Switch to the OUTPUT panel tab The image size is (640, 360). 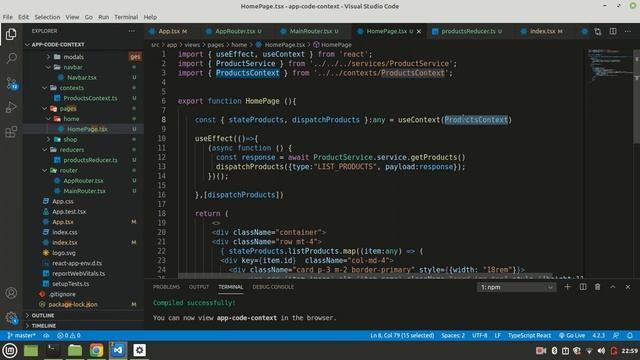pyautogui.click(x=199, y=287)
